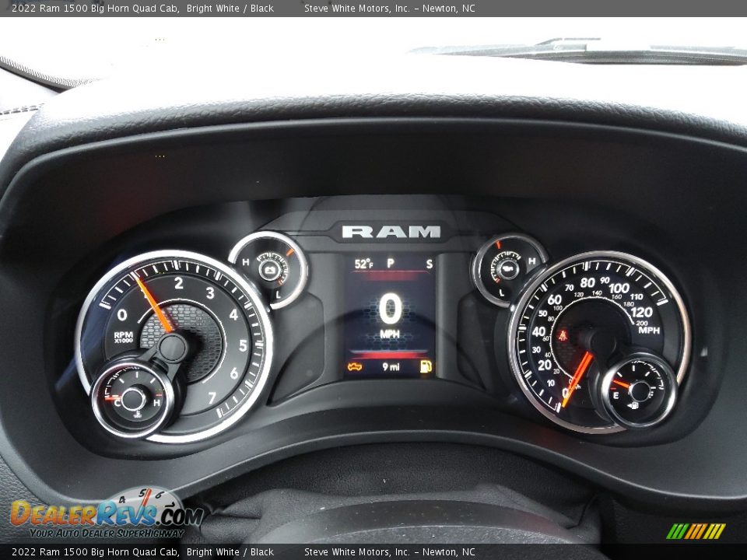Click the fuel pump symbol in fuel gauge
Image resolution: width=747 pixels, height=560 pixels.
tap(634, 406)
